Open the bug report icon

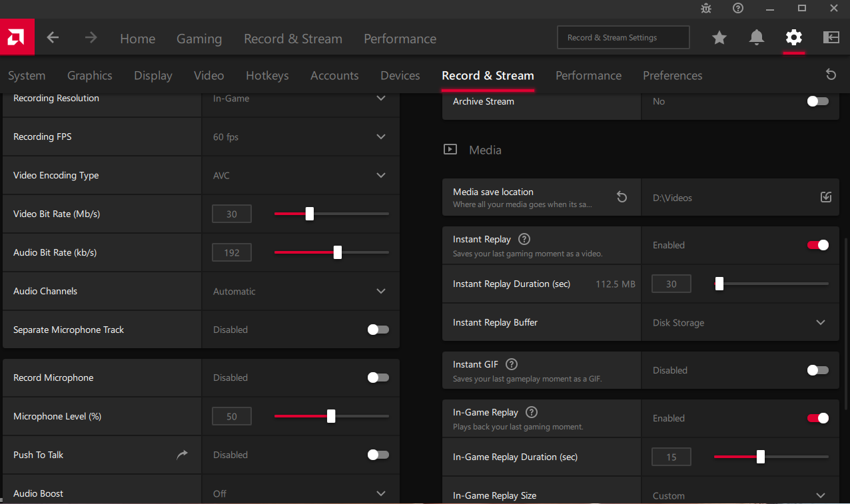[x=705, y=9]
